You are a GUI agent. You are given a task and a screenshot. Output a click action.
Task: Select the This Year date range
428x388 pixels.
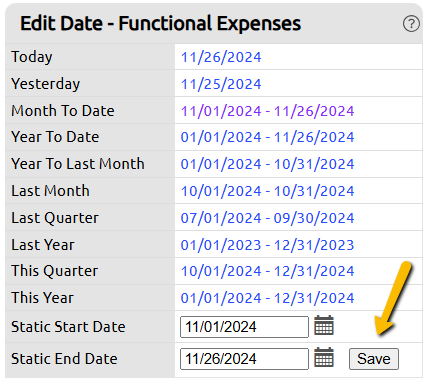pyautogui.click(x=267, y=298)
